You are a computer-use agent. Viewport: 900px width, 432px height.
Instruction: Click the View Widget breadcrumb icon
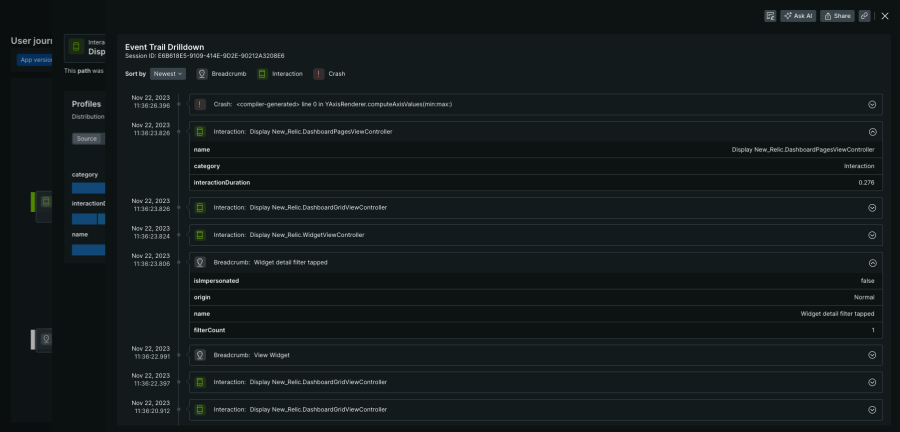201,355
